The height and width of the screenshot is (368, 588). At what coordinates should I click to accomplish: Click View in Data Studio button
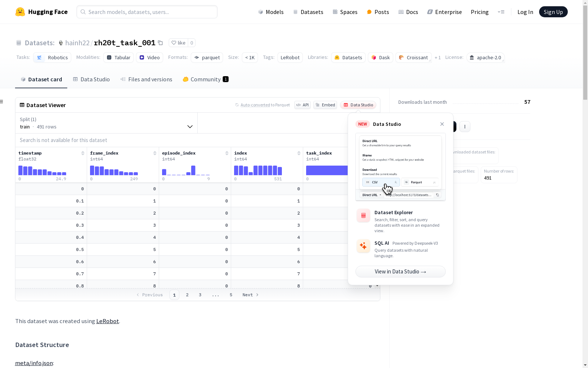click(x=401, y=272)
